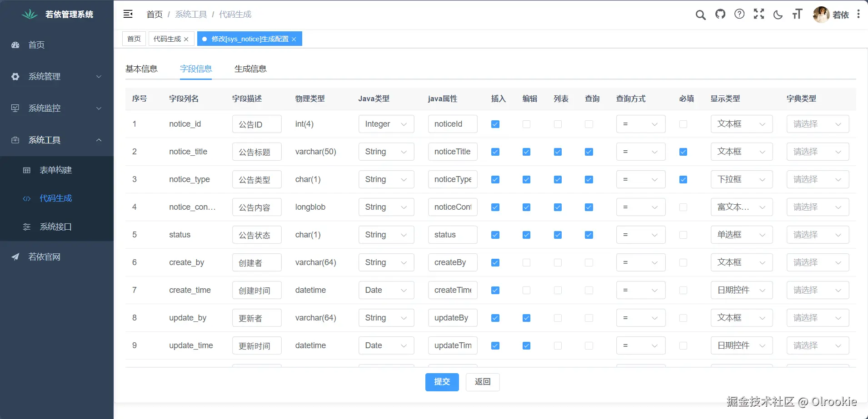The image size is (868, 419).
Task: Enable dark mode via the moon icon
Action: (x=778, y=14)
